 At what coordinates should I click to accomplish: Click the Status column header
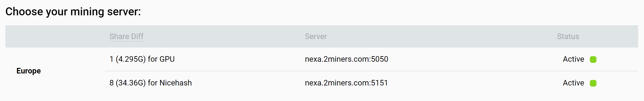568,36
